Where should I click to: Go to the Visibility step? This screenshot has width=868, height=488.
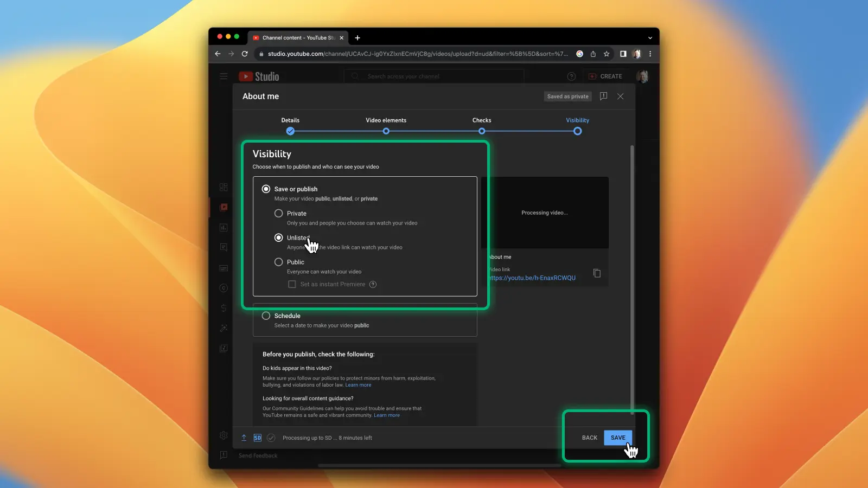[577, 126]
